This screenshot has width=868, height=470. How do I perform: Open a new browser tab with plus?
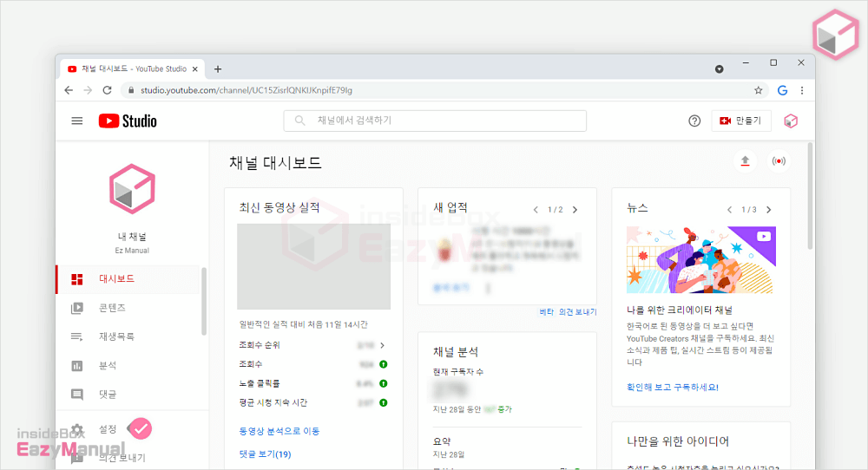pyautogui.click(x=218, y=69)
